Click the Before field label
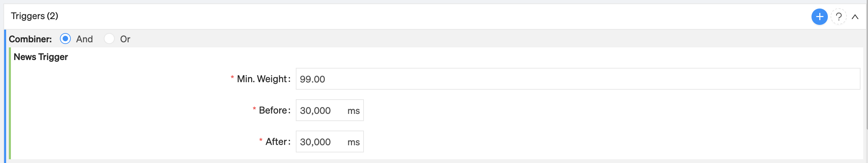868x163 pixels. tap(274, 110)
